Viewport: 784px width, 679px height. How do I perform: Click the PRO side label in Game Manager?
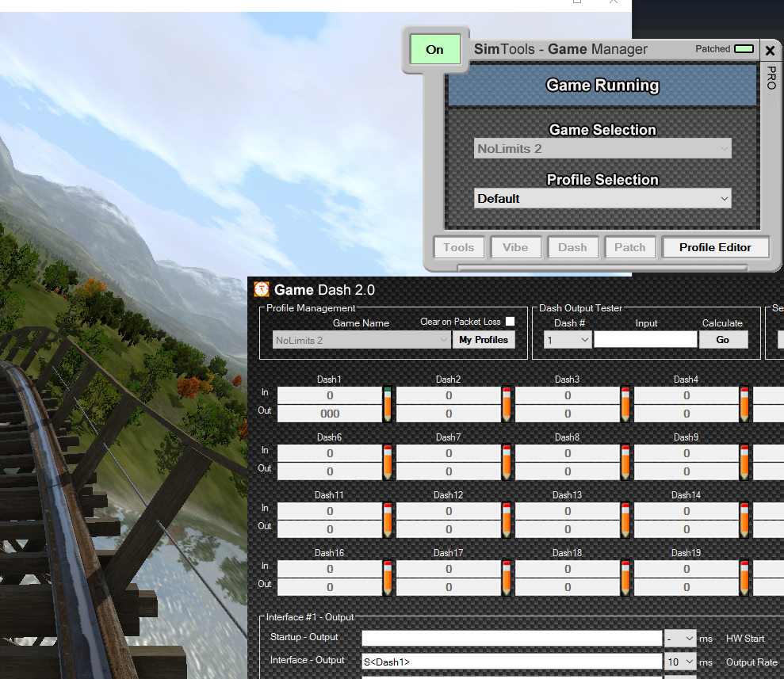click(x=771, y=78)
